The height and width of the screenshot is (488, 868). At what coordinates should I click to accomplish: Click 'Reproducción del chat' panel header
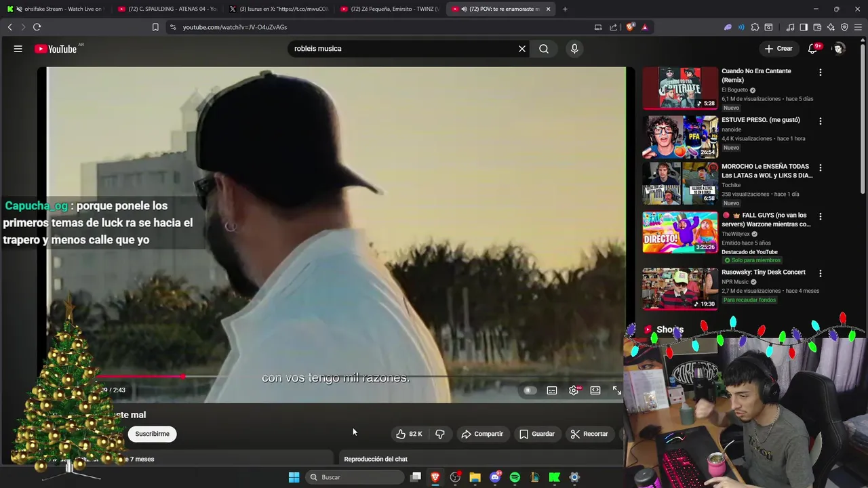tap(376, 460)
